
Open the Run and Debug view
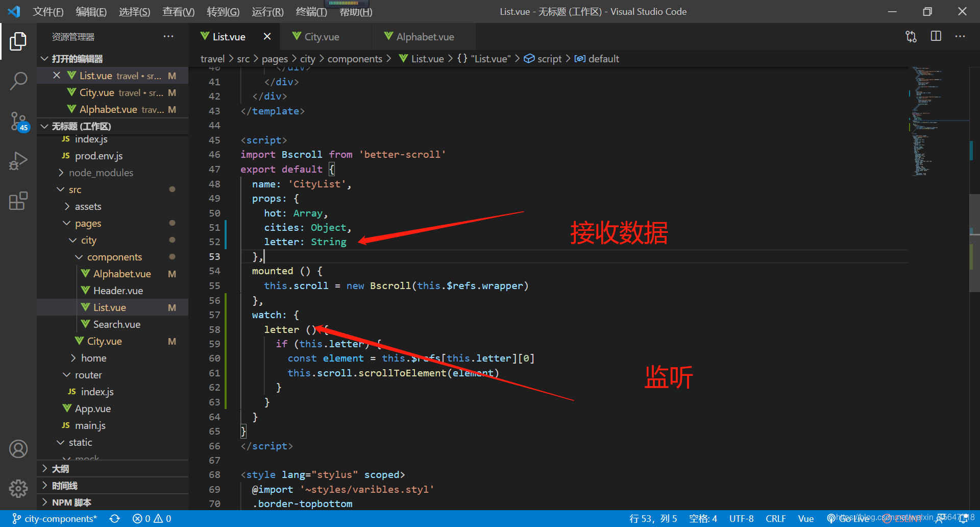(18, 161)
